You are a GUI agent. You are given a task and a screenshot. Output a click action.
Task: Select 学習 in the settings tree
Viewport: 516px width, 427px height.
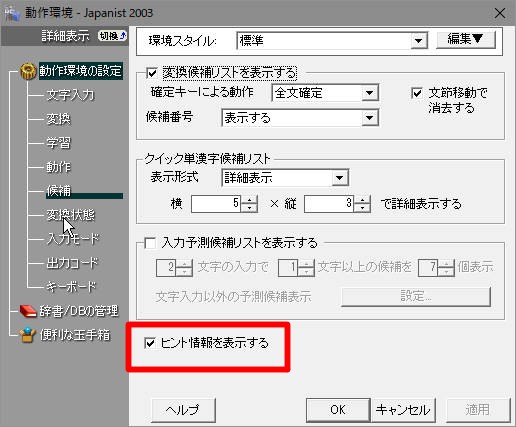(58, 143)
